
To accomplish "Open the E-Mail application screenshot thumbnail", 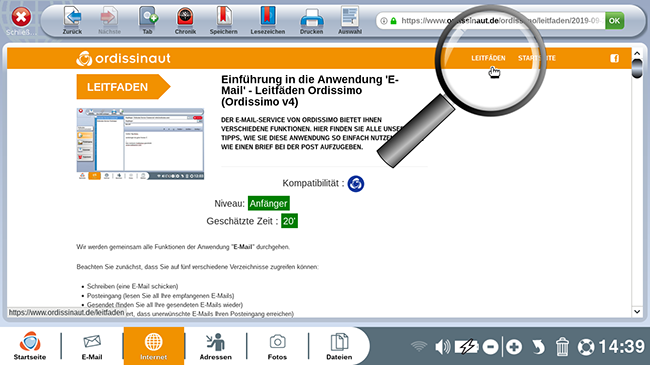I will 140,144.
